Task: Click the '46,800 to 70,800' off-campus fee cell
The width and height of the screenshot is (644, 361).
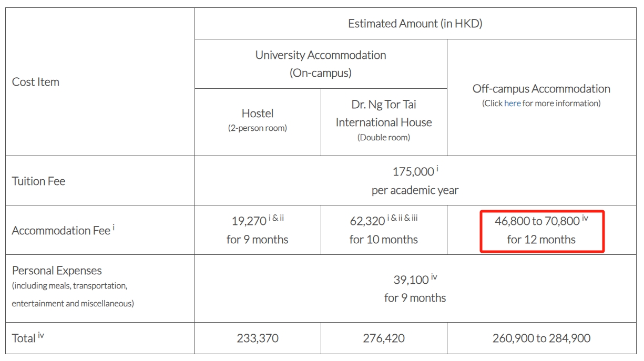Action: click(x=541, y=230)
